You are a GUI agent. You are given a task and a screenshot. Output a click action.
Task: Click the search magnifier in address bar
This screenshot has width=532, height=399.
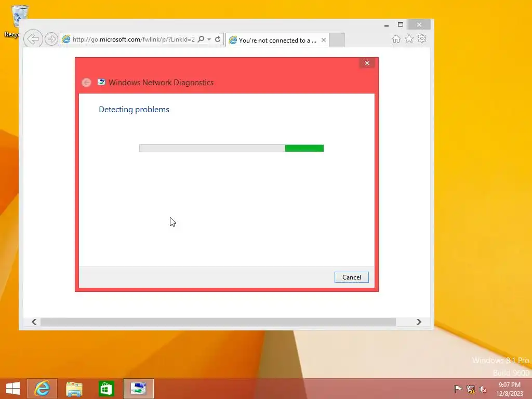(201, 39)
